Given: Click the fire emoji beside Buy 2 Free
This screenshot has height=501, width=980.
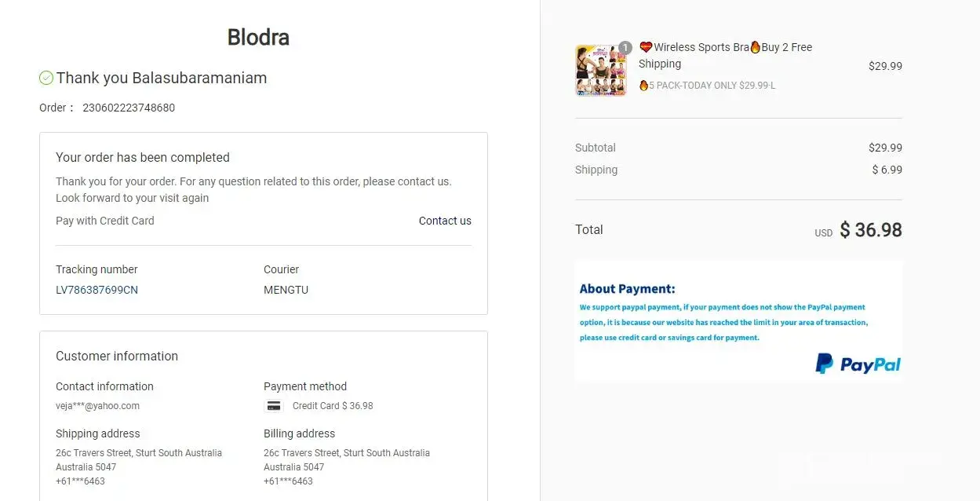Looking at the screenshot, I should (x=755, y=47).
